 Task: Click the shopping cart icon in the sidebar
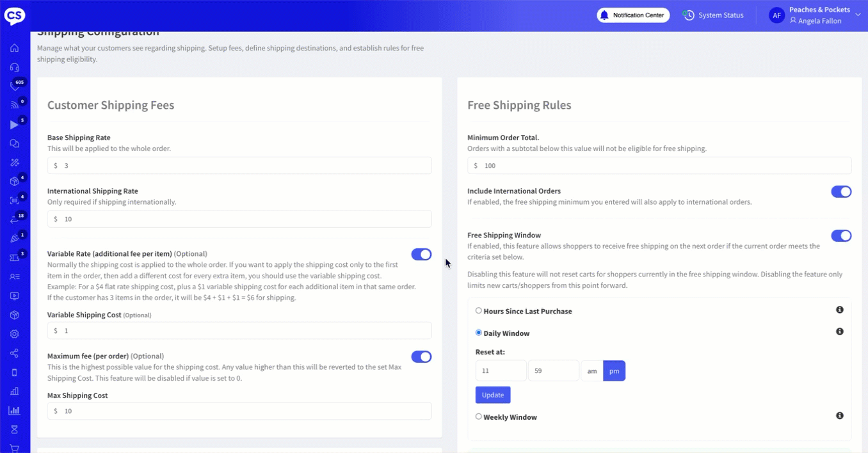(14, 449)
